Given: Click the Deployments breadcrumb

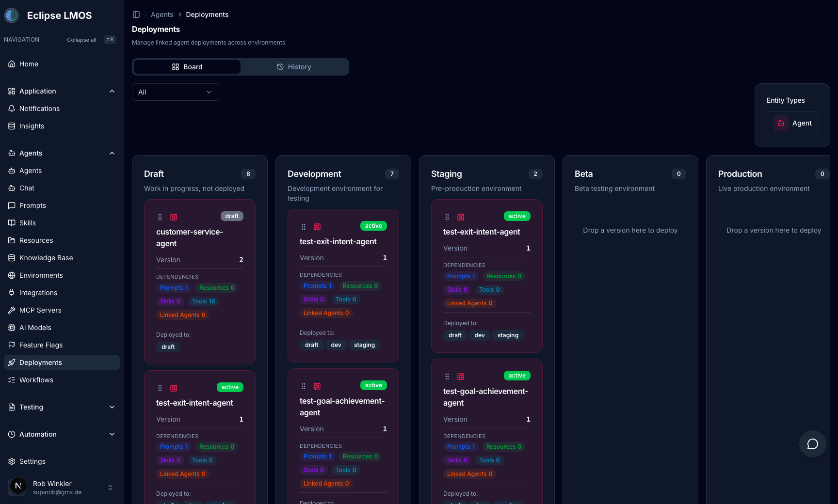Looking at the screenshot, I should [207, 15].
